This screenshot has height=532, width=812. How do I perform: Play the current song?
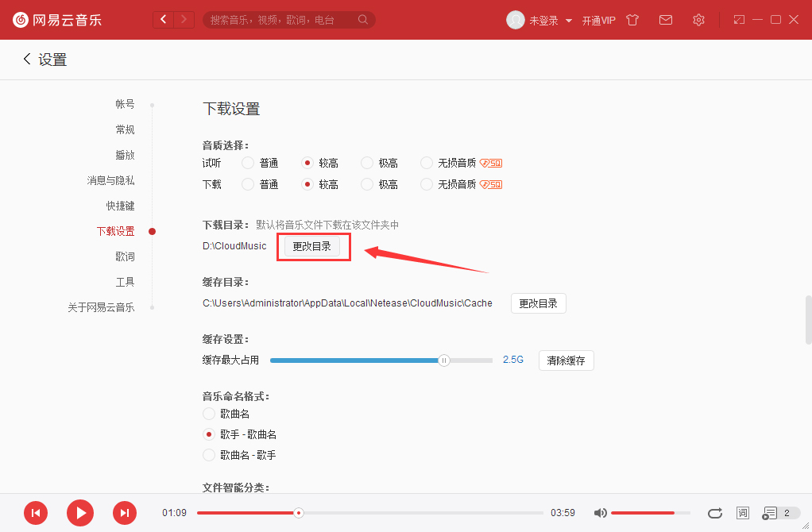pos(79,513)
